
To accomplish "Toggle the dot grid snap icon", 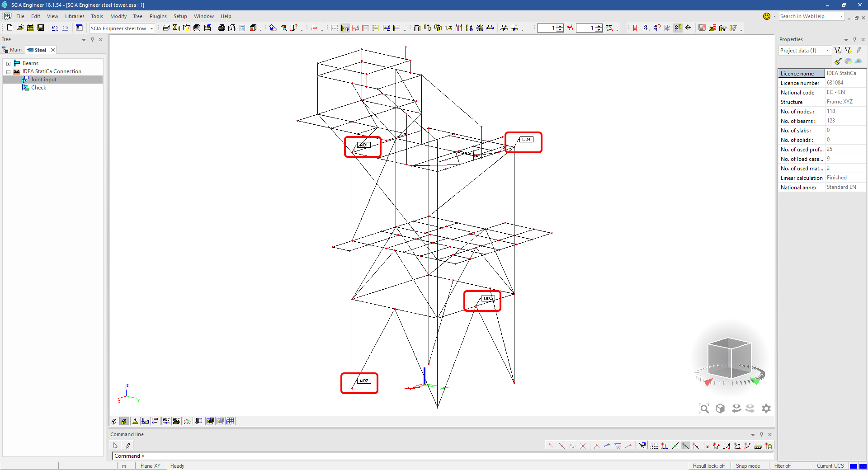I will 654,446.
